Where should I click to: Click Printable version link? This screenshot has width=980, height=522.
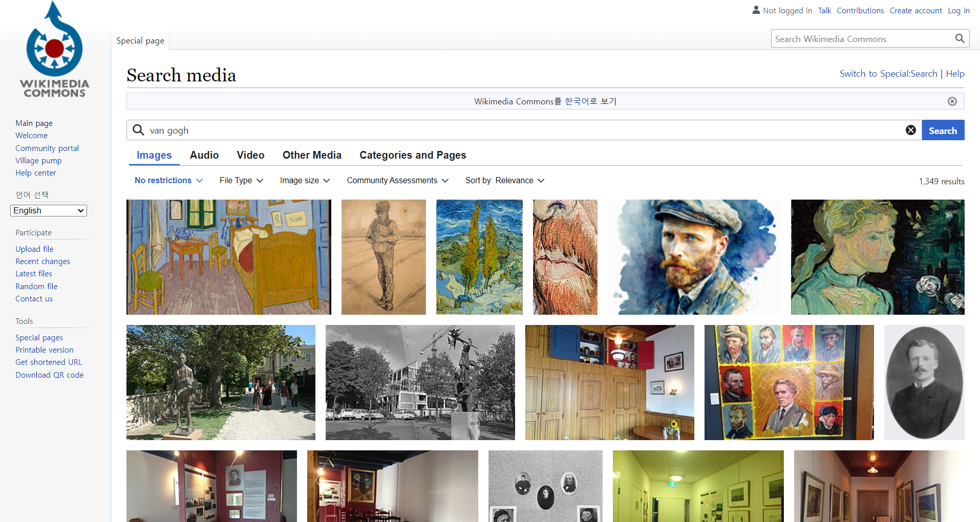(x=45, y=350)
